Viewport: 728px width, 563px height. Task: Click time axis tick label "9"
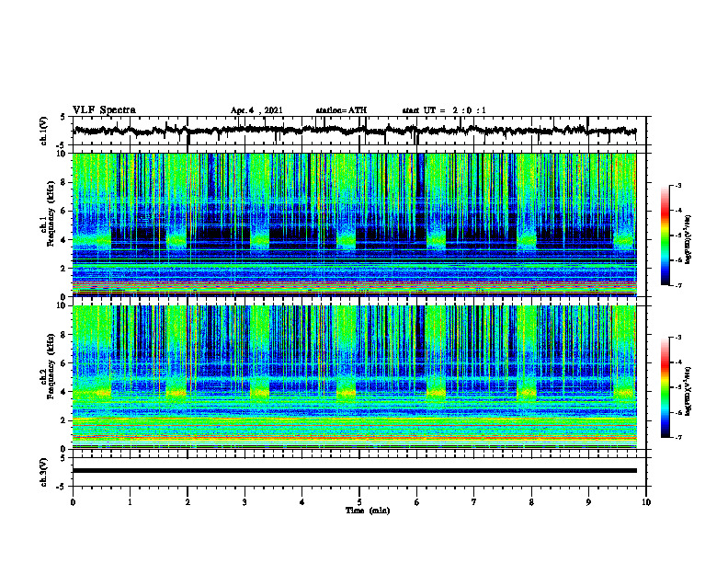click(x=588, y=502)
